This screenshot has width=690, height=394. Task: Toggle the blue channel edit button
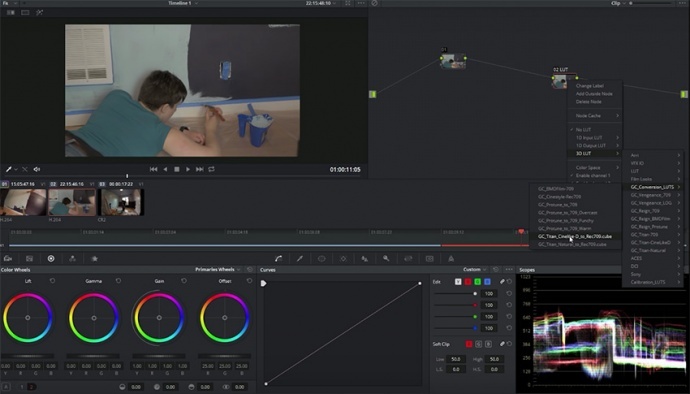tap(487, 282)
